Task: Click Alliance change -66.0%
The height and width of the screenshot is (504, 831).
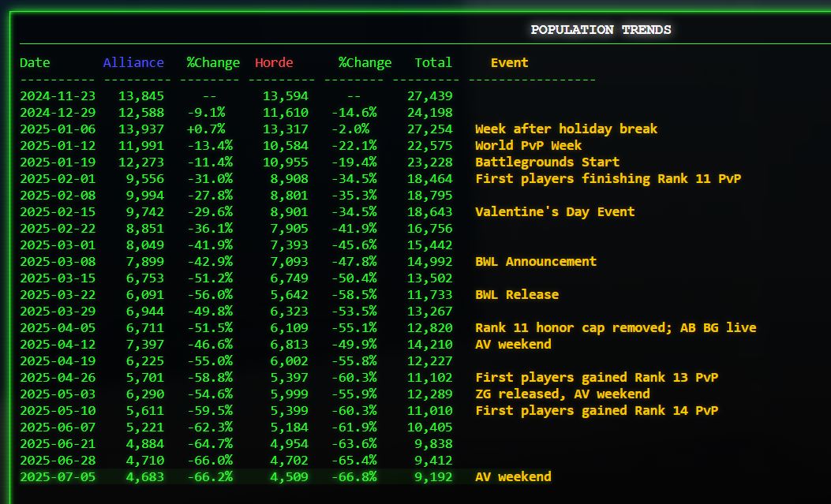Action: (210, 460)
